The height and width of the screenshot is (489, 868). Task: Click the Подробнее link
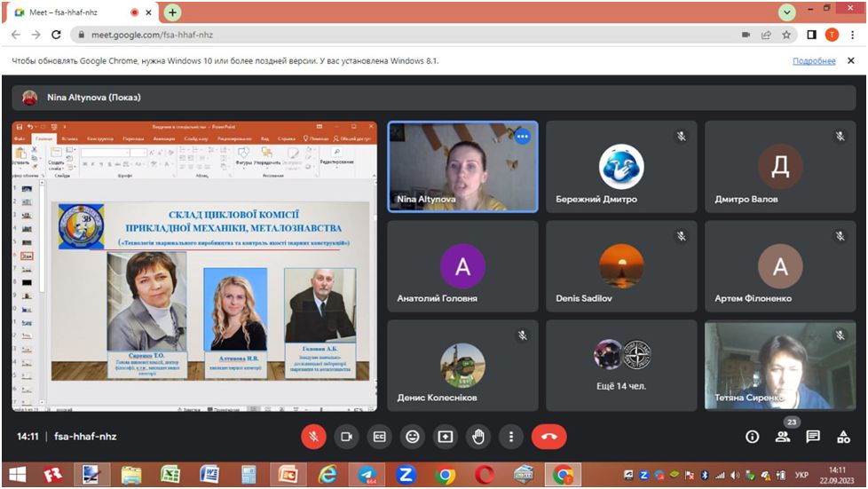coord(814,61)
